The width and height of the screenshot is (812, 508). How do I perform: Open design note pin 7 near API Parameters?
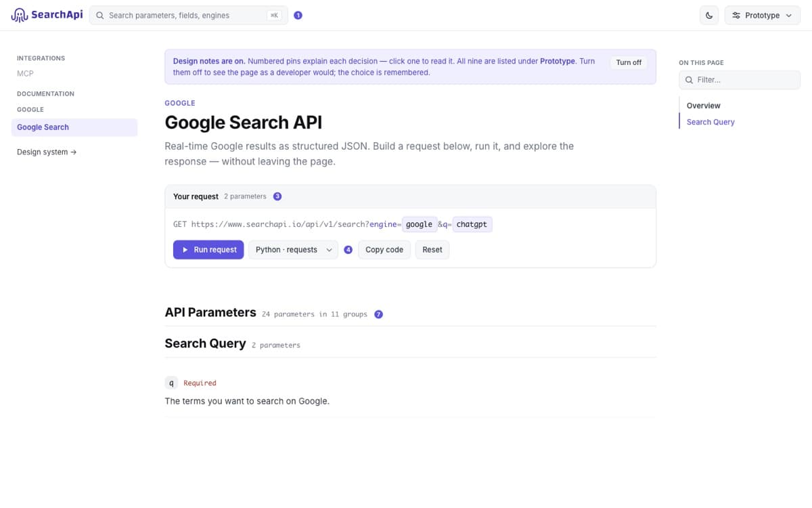tap(379, 314)
